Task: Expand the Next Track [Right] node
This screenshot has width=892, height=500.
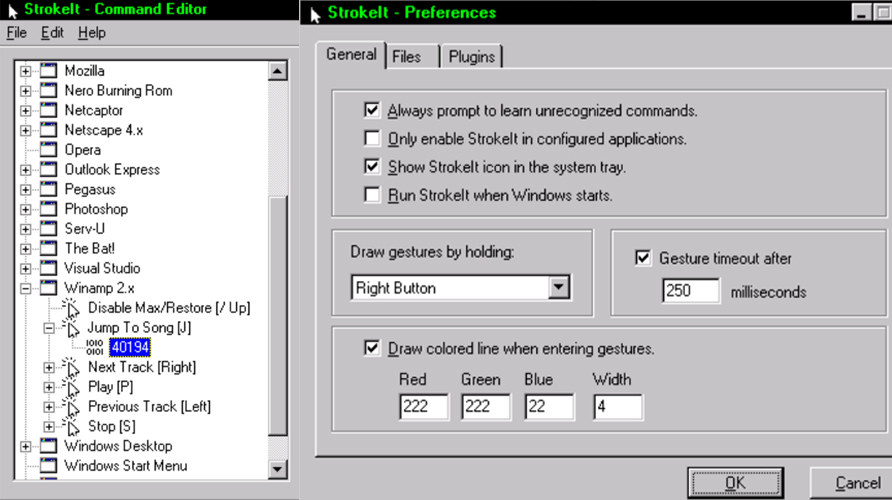Action: coord(49,367)
